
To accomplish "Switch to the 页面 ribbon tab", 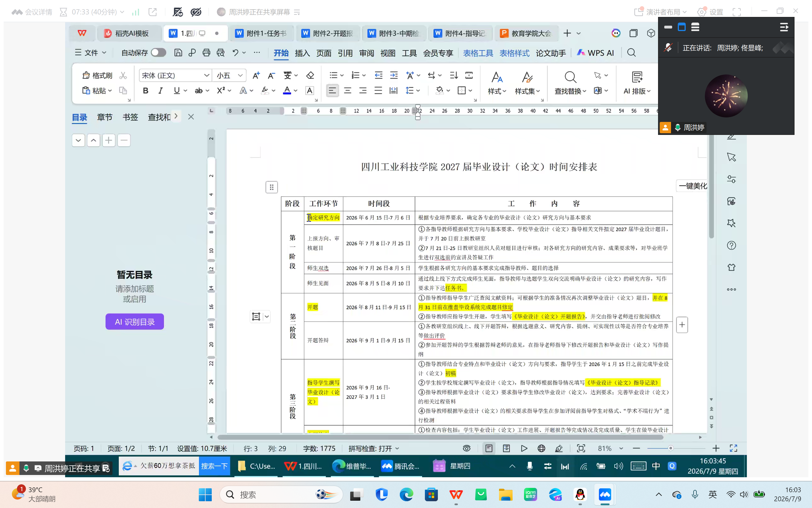I will (324, 53).
